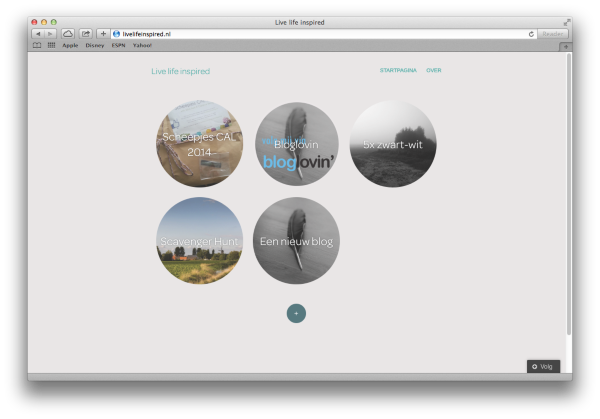600x419 pixels.
Task: Close the window with the red button
Action: click(x=34, y=22)
